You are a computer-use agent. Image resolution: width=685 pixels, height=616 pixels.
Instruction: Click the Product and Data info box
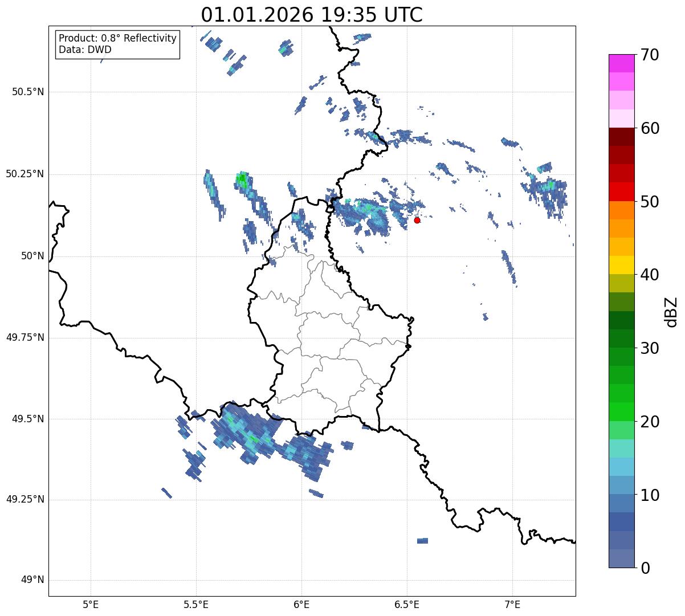118,44
